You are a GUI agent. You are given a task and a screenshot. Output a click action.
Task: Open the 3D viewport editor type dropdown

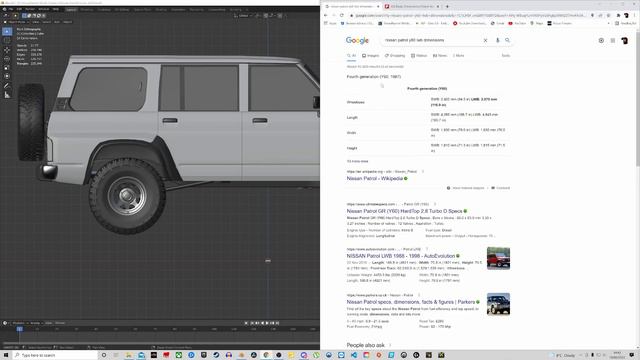[6, 16]
